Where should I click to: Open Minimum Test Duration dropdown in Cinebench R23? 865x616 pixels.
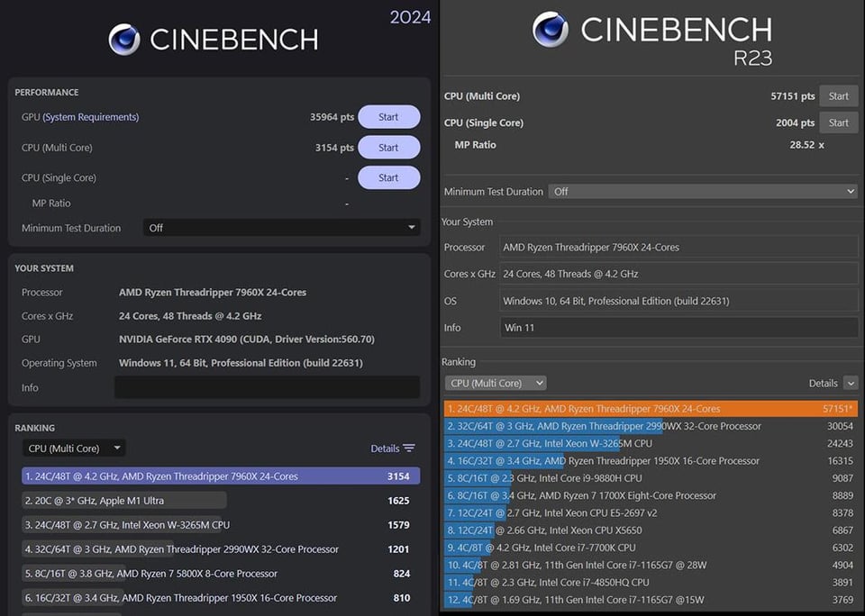(x=703, y=191)
